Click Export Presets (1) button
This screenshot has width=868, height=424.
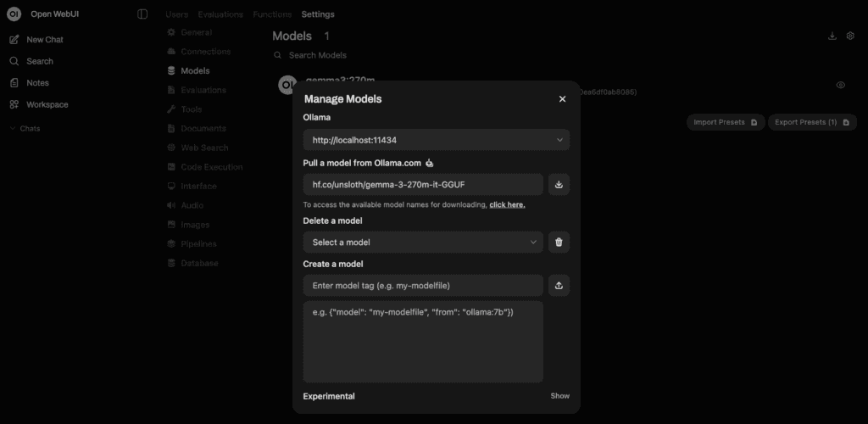tap(812, 122)
